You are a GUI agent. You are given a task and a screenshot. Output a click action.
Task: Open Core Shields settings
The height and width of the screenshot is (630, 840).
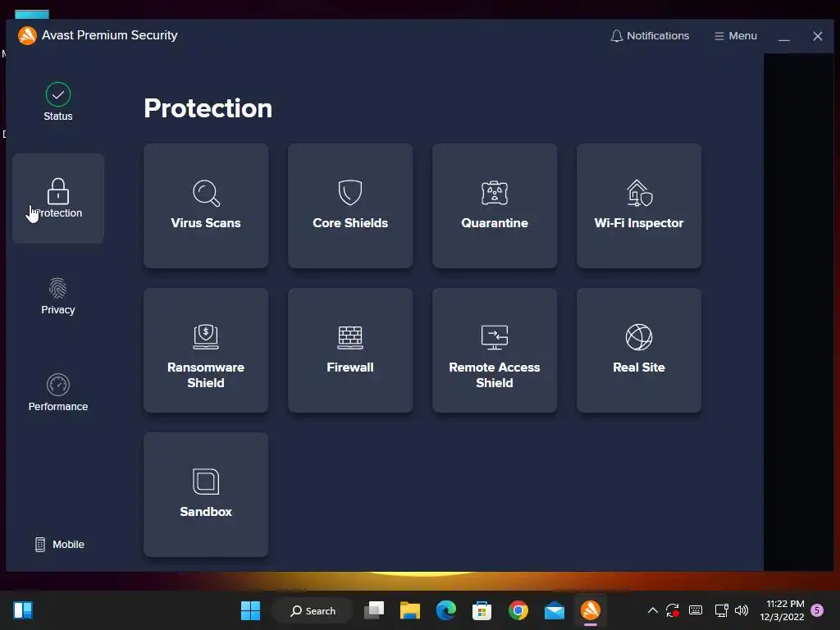350,206
